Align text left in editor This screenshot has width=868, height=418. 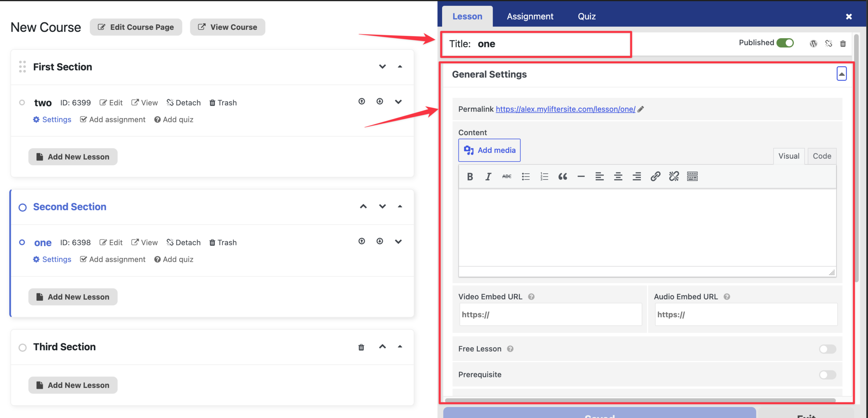[599, 176]
